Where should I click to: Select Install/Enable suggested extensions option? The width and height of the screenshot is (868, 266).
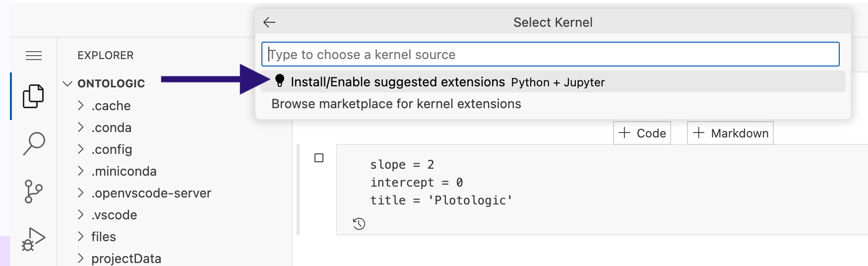[553, 82]
